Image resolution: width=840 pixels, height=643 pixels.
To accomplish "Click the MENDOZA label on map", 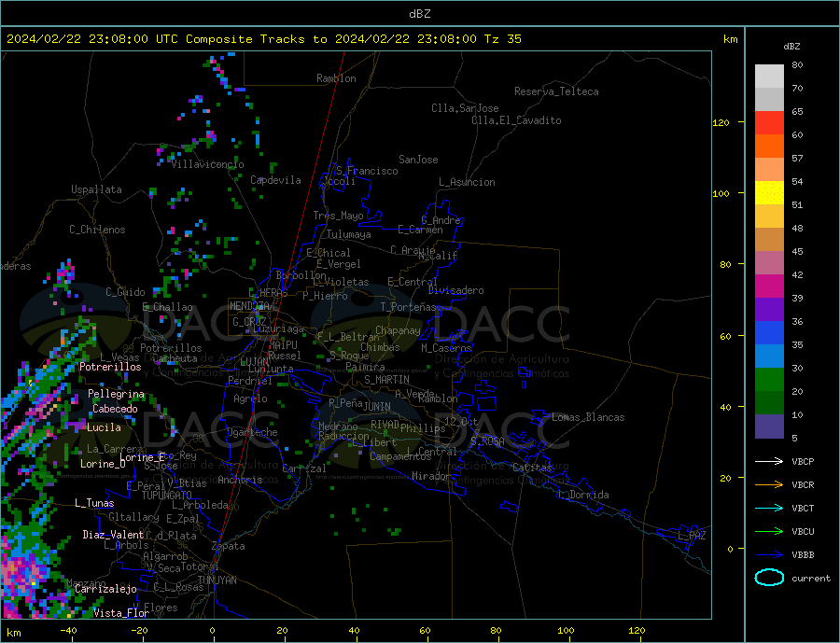I will 250,305.
